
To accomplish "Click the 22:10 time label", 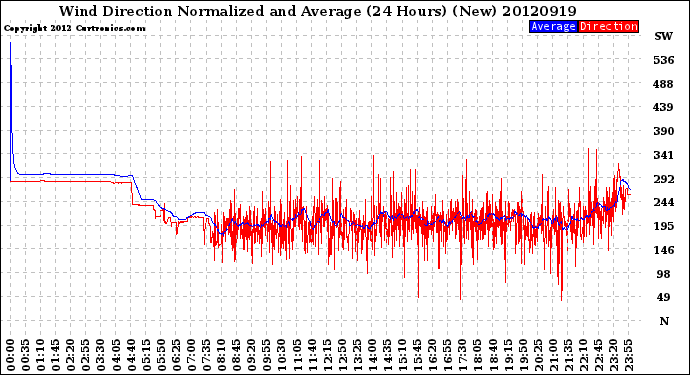I will [x=583, y=355].
